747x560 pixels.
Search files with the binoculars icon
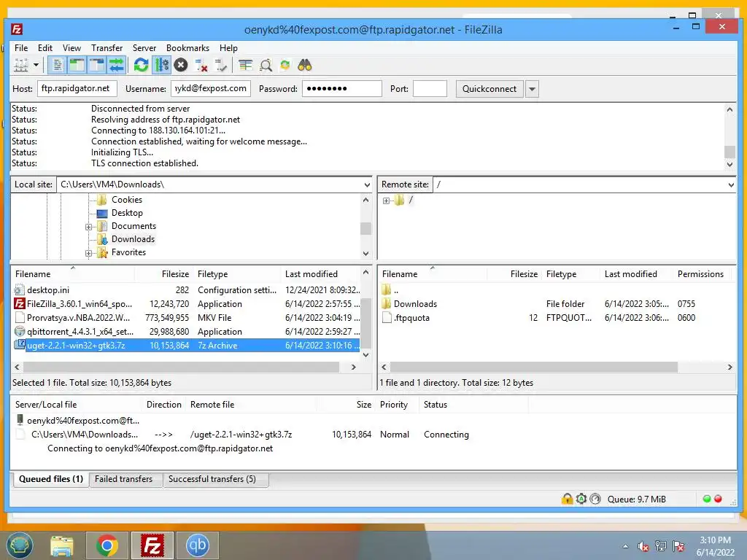[304, 65]
